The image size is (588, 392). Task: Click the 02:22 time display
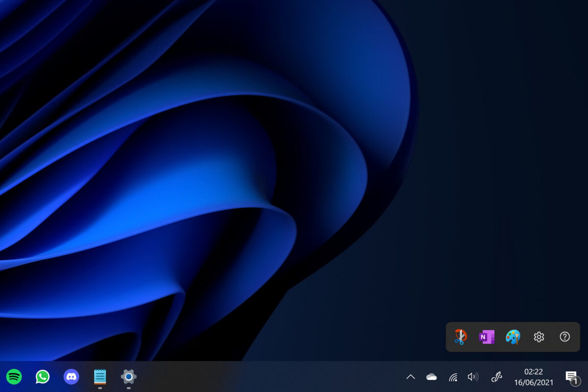pyautogui.click(x=533, y=372)
